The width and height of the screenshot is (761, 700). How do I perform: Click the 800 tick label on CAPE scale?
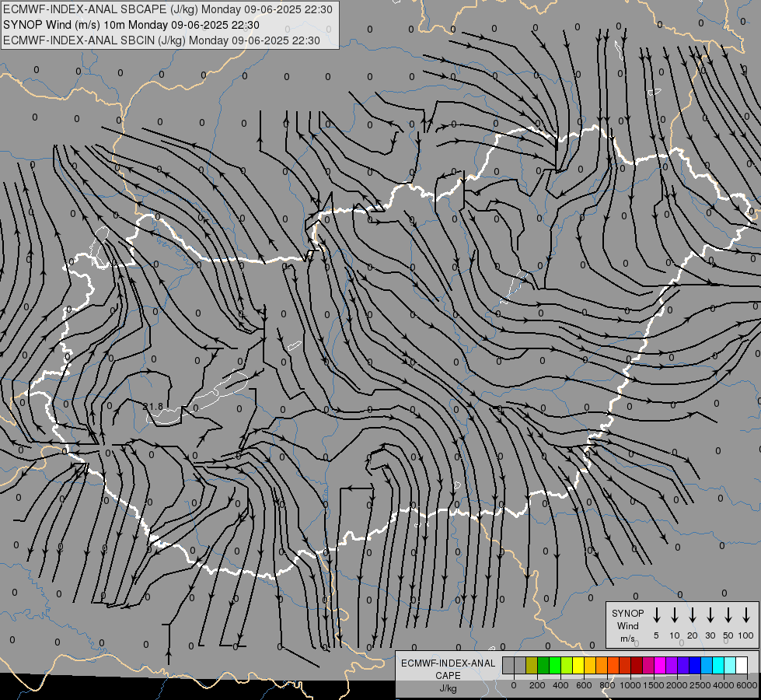click(x=607, y=685)
